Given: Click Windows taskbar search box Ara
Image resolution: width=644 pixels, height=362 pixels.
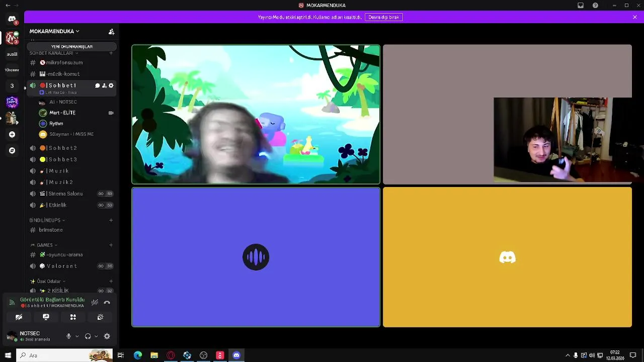Looking at the screenshot, I should 64,355.
